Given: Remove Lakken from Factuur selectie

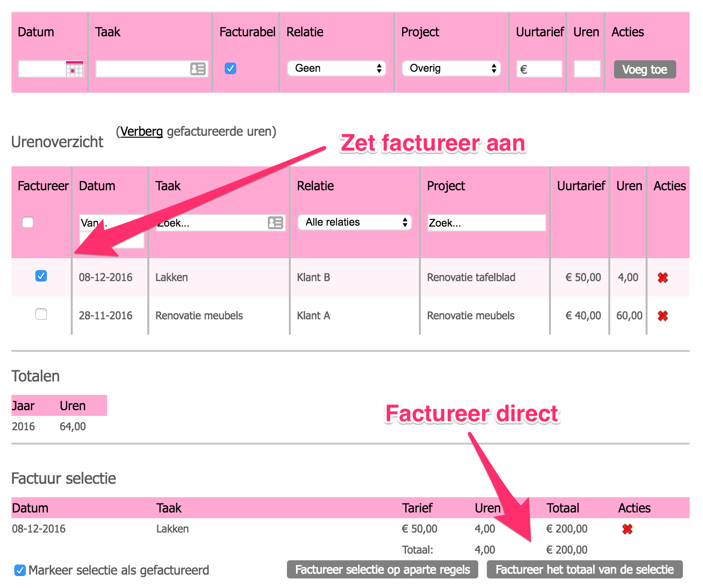Looking at the screenshot, I should (x=627, y=529).
